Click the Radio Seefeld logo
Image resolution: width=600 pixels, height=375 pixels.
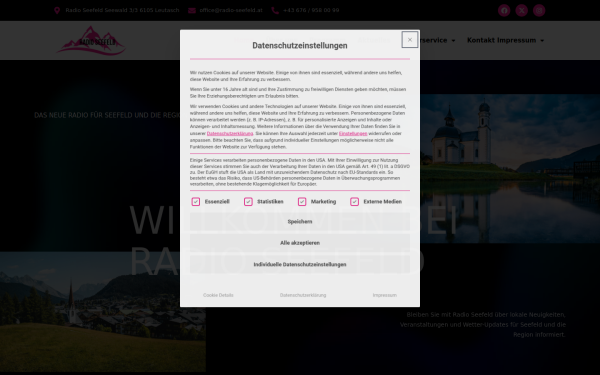click(x=91, y=41)
